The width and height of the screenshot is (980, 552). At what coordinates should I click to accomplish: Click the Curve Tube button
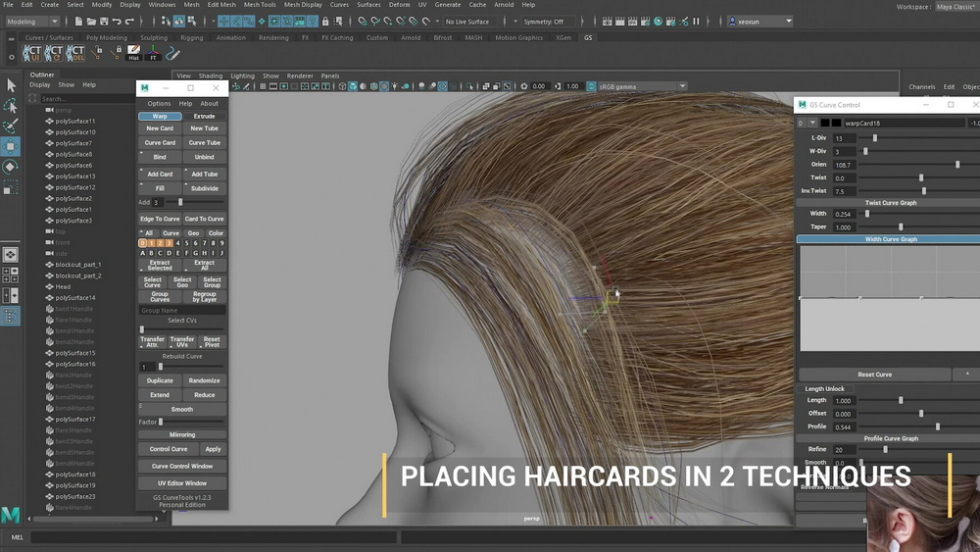[205, 142]
